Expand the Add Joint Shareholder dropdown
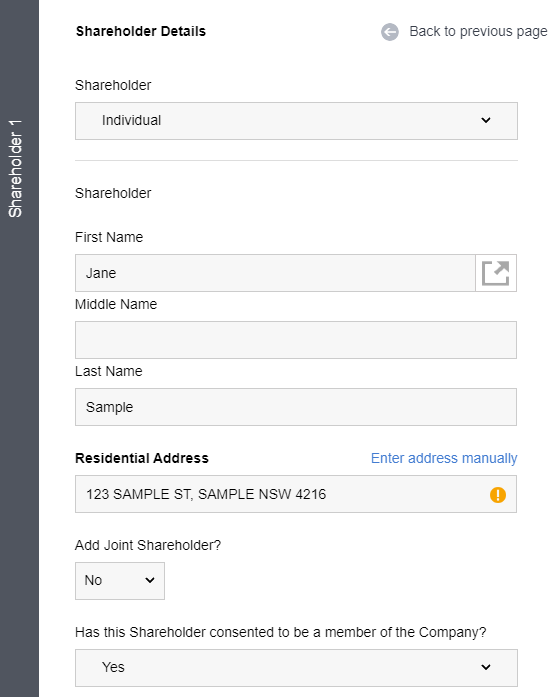 point(120,581)
